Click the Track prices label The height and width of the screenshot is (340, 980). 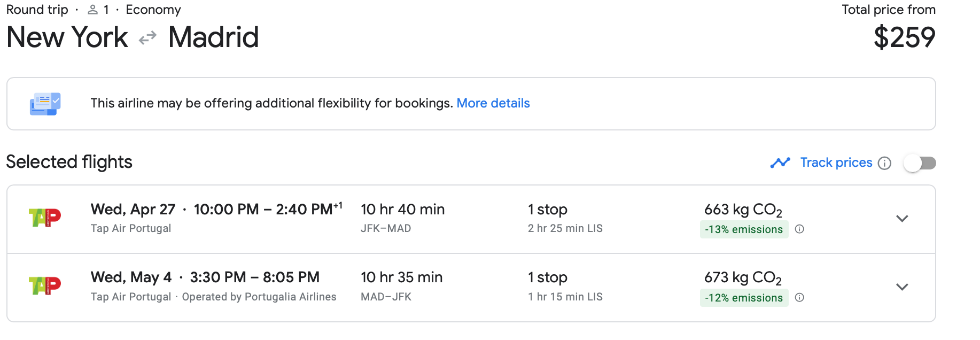click(836, 163)
